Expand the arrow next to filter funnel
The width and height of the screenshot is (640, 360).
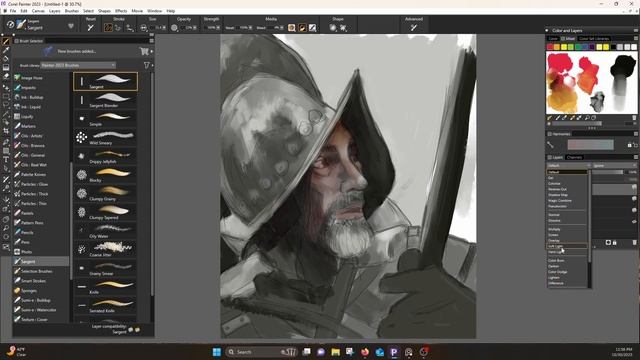[x=153, y=65]
